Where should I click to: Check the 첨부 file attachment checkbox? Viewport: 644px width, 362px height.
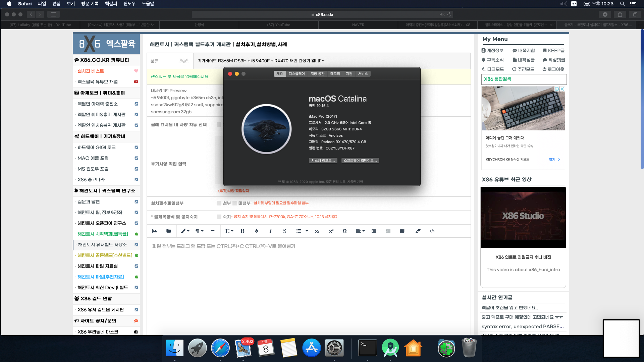[219, 203]
